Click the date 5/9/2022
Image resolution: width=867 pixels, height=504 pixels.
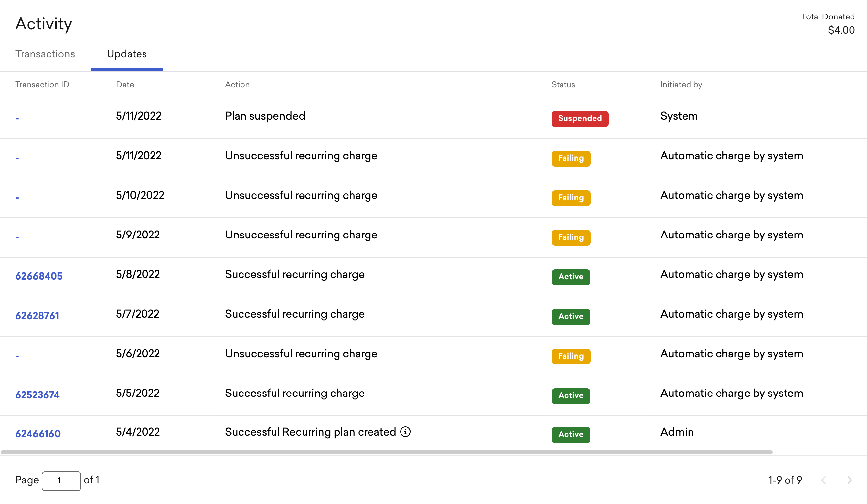click(138, 235)
